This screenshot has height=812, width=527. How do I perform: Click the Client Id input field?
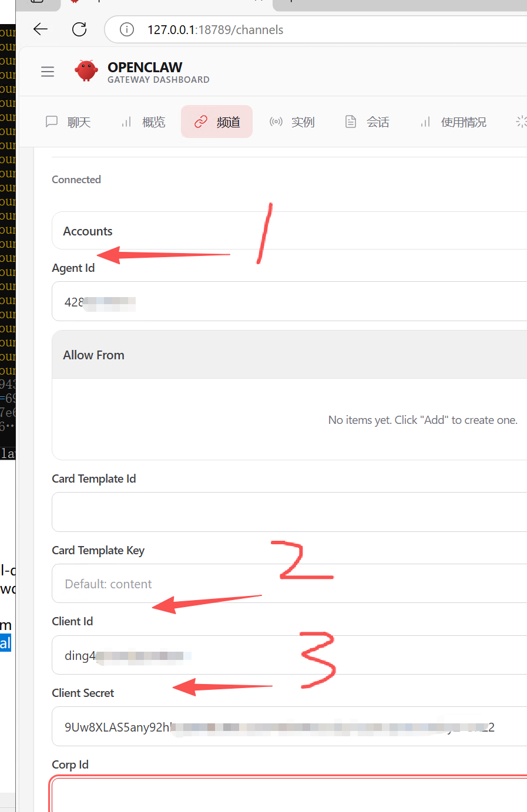290,655
